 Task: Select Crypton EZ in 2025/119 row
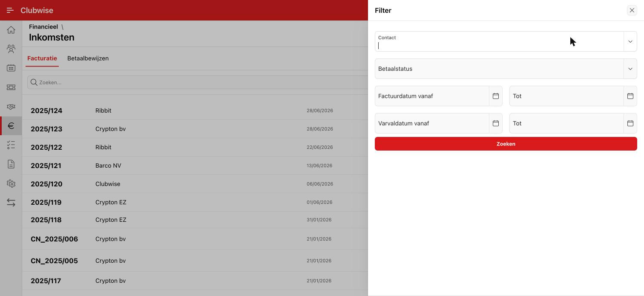click(111, 202)
